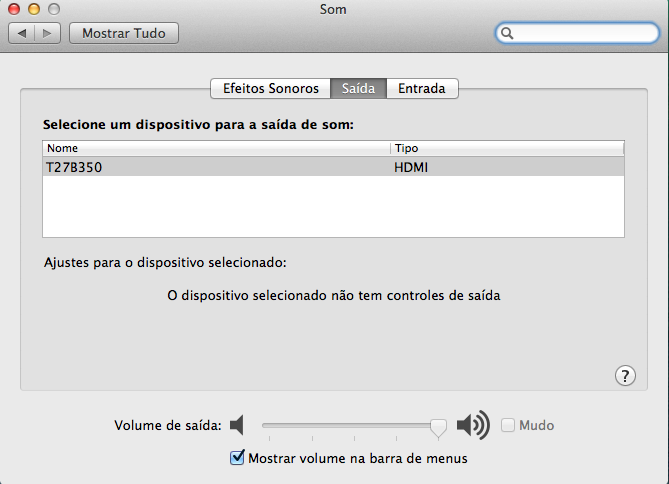
Task: Click the Volume de saída slider knob
Action: 438,427
